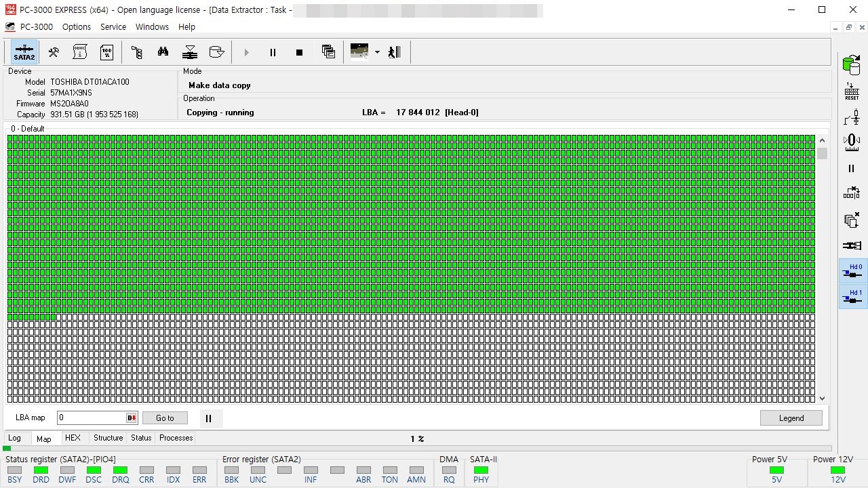Click the exit running-man icon

click(x=395, y=52)
